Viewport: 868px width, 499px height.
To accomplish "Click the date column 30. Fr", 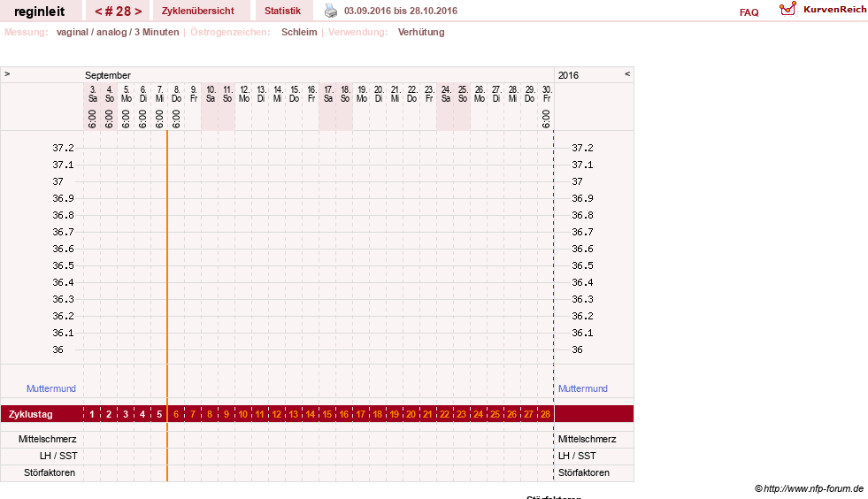I will pos(547,94).
